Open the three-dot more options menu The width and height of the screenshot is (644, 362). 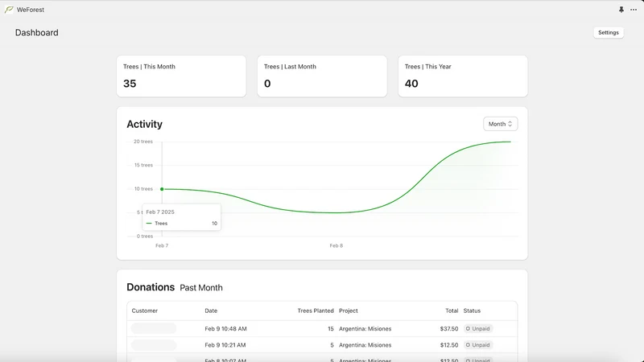point(634,10)
